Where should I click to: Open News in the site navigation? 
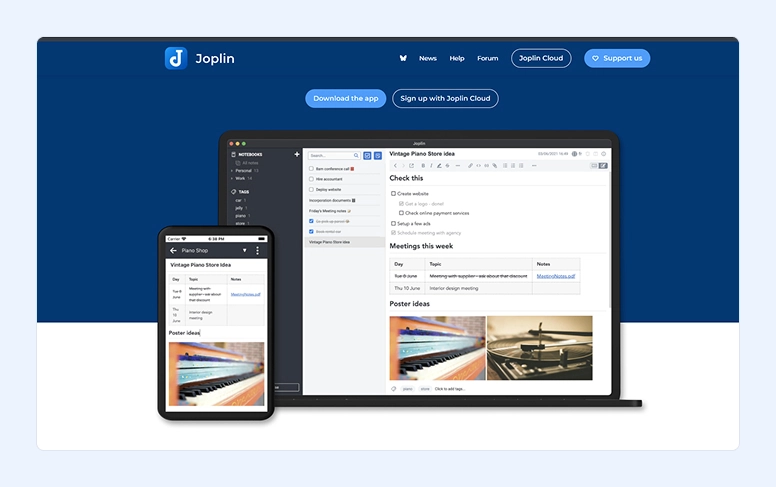[428, 58]
